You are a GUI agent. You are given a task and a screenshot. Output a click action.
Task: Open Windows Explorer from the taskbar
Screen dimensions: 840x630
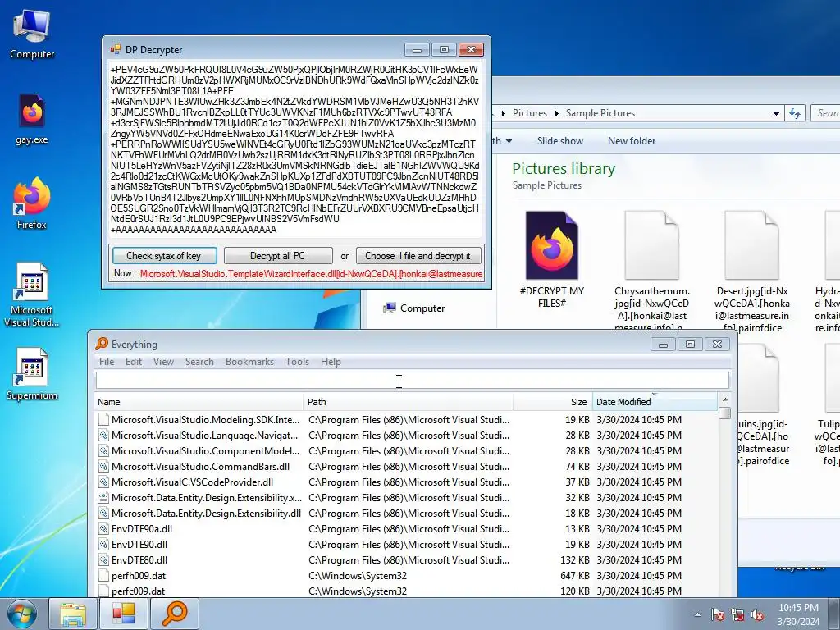tap(73, 614)
